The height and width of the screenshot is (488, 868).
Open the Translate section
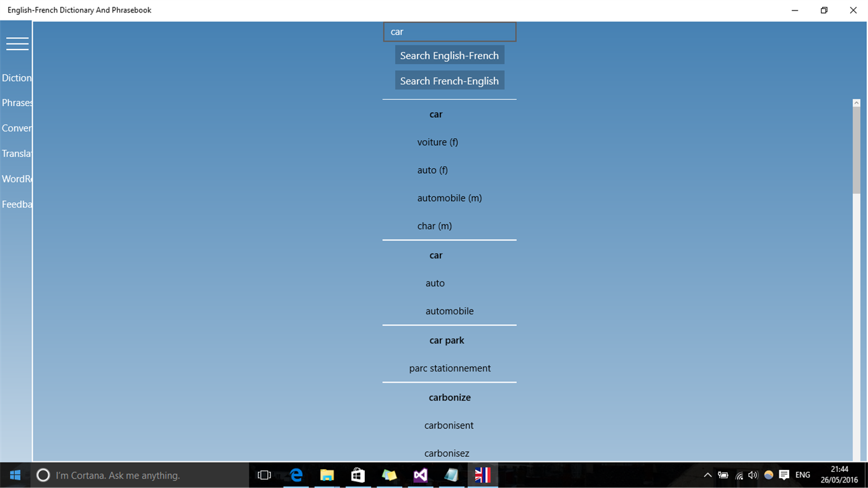coord(15,153)
